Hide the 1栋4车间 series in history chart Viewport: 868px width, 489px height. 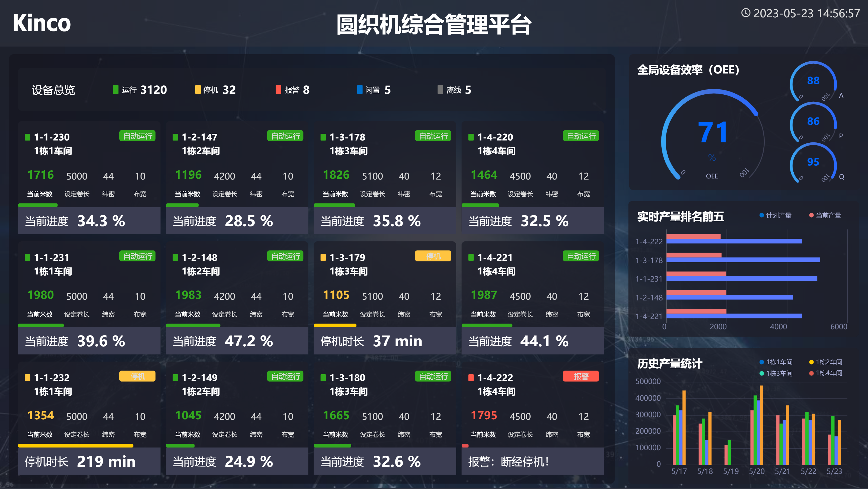coord(825,373)
